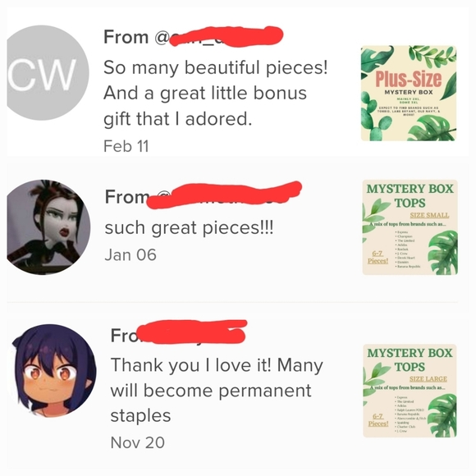Click 'SIZE SMALL' label in second listing image
Image resolution: width=476 pixels, height=476 pixels.
429,215
